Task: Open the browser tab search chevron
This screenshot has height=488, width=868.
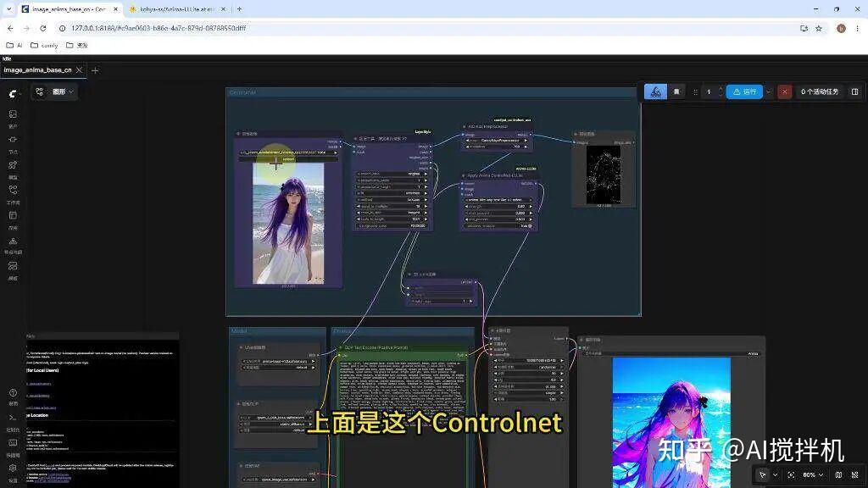Action: click(x=8, y=8)
